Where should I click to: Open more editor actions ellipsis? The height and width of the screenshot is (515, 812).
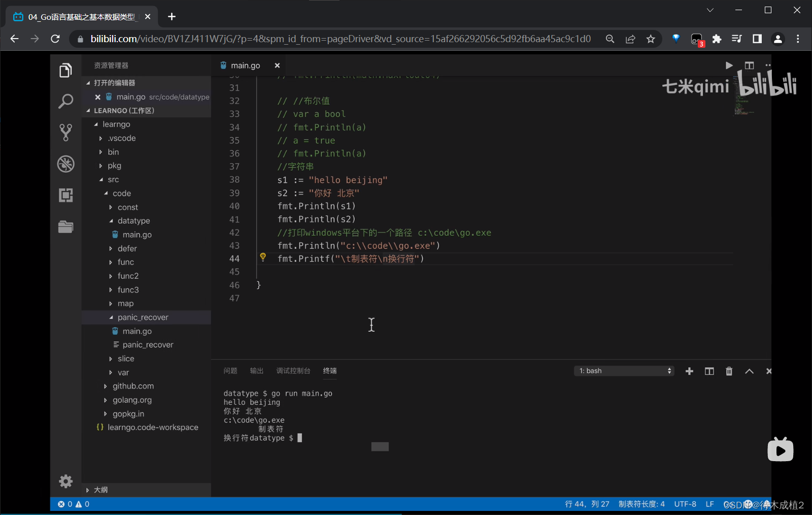768,65
